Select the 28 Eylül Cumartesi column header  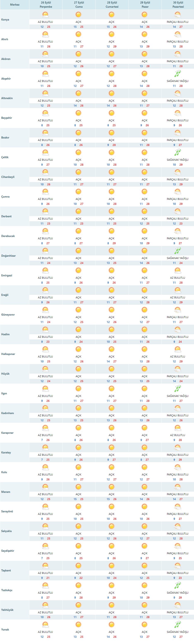pyautogui.click(x=112, y=5)
